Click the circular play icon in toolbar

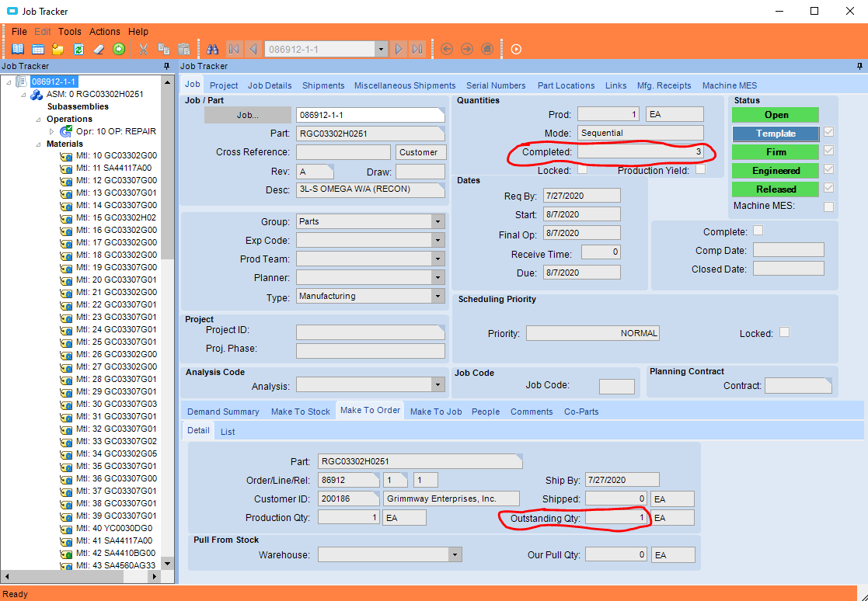pyautogui.click(x=516, y=49)
